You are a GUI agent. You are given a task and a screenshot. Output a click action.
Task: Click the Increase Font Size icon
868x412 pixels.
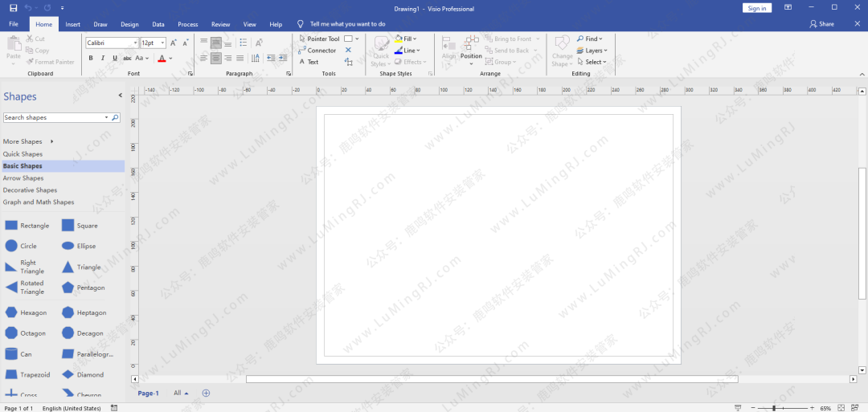[173, 43]
